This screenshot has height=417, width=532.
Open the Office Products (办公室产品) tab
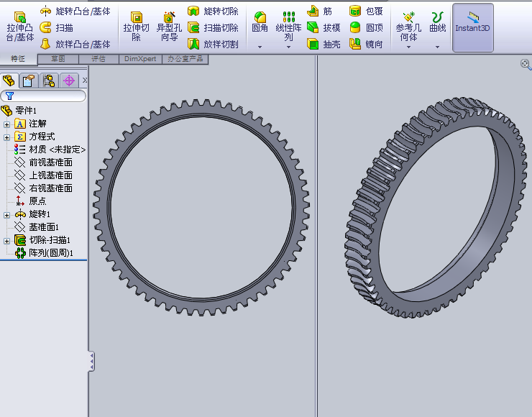pos(185,59)
